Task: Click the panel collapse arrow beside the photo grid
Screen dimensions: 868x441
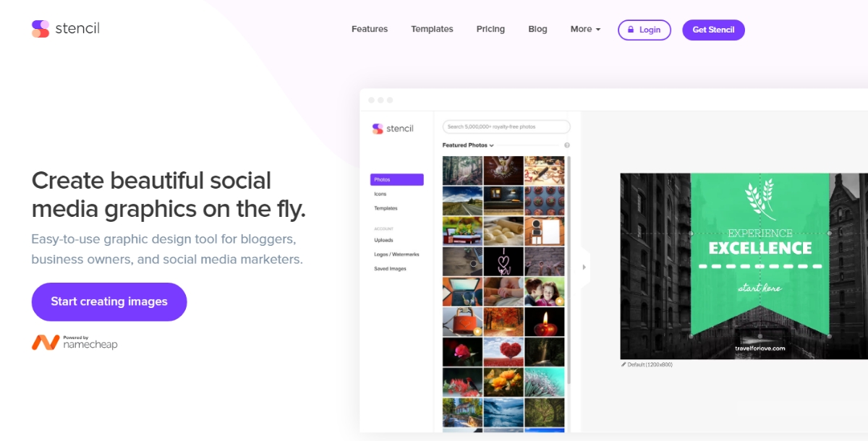Action: click(584, 267)
